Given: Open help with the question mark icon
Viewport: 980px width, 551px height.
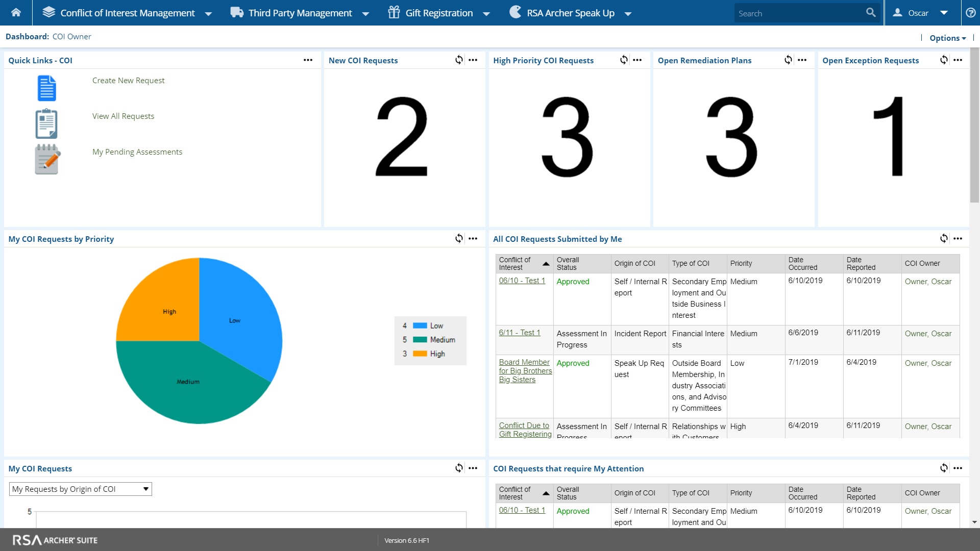Looking at the screenshot, I should (x=970, y=13).
